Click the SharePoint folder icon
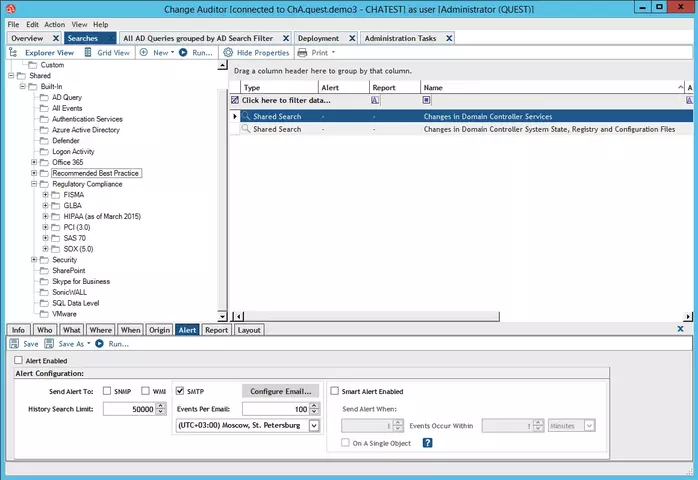The height and width of the screenshot is (480, 698). [x=44, y=271]
